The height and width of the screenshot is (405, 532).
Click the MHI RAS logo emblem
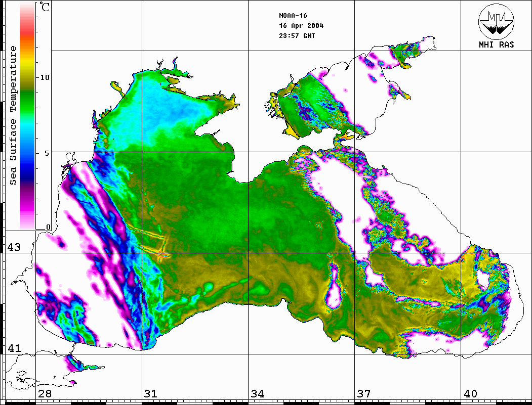(496, 21)
